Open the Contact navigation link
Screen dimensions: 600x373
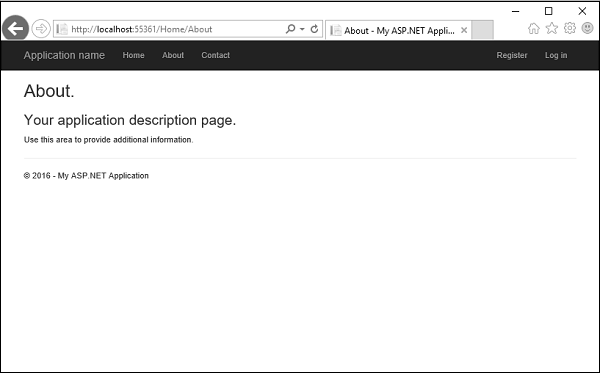point(216,55)
